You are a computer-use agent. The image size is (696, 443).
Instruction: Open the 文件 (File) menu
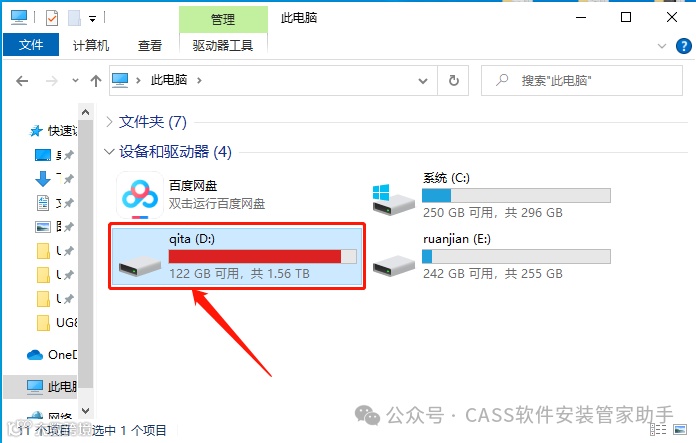pyautogui.click(x=31, y=45)
